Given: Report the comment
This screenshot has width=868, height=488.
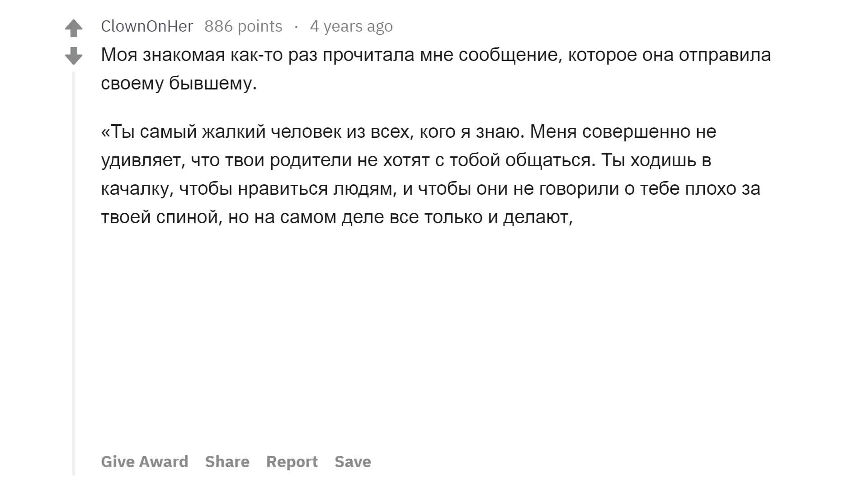Looking at the screenshot, I should [x=292, y=461].
